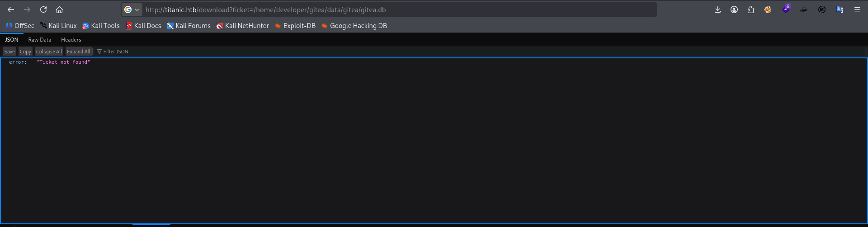
Task: Switch to the Raw Data tab
Action: point(40,40)
